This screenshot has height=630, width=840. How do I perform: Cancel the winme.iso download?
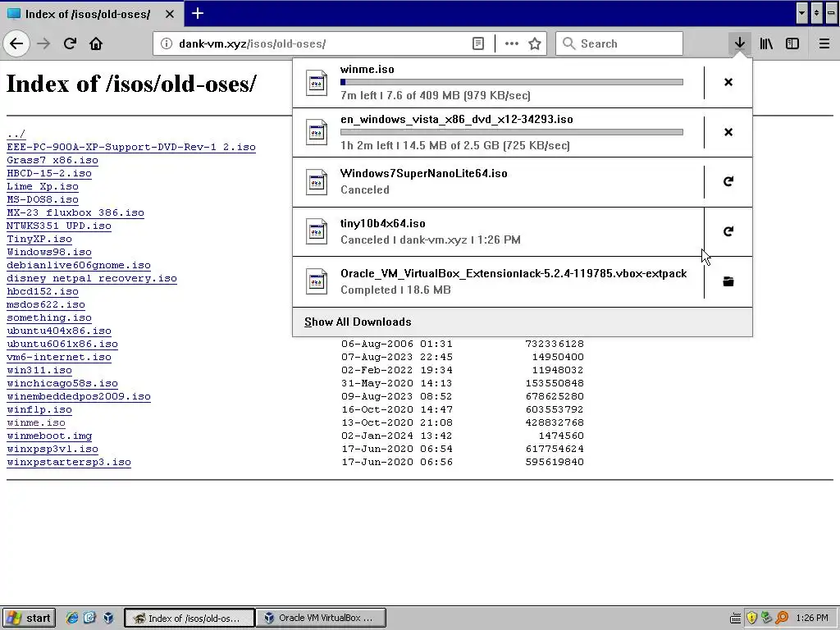728,82
